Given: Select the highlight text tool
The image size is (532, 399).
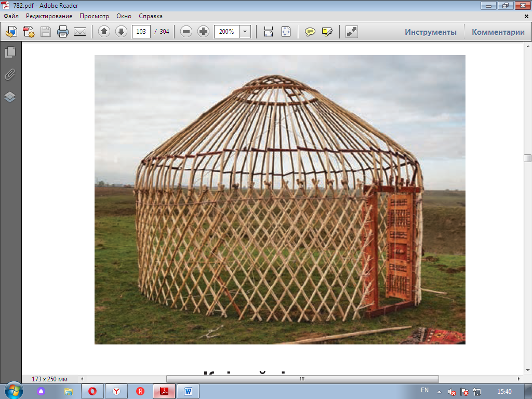Looking at the screenshot, I should pos(327,32).
